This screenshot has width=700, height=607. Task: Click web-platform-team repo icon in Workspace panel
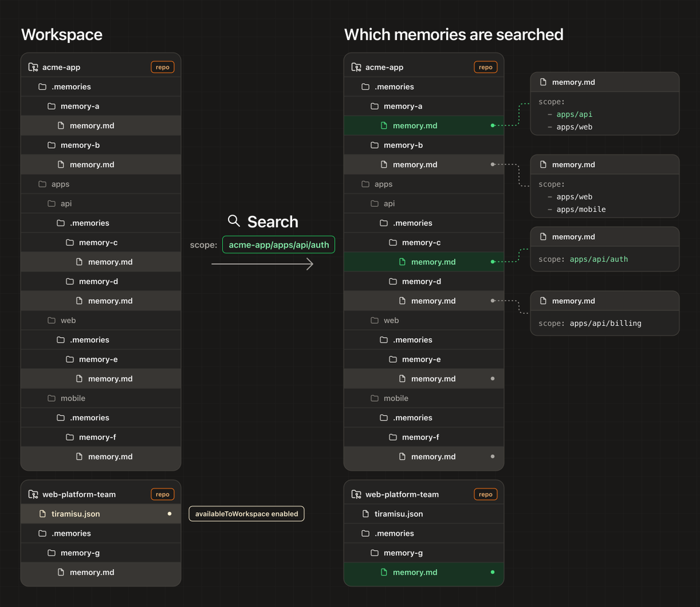[x=33, y=494]
